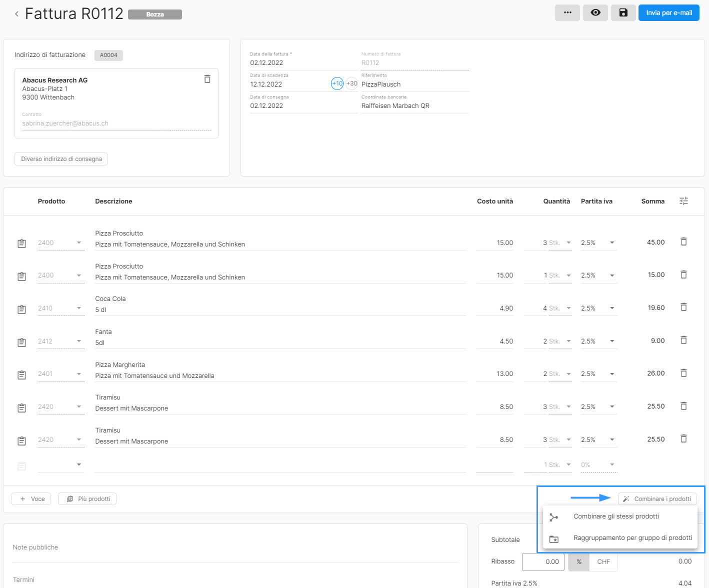Preview the invoice with the eye icon

595,13
